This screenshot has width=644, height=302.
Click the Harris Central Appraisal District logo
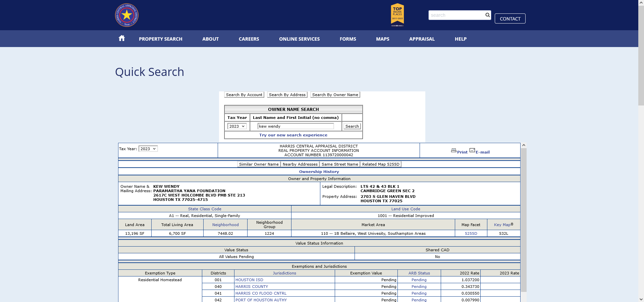[127, 15]
